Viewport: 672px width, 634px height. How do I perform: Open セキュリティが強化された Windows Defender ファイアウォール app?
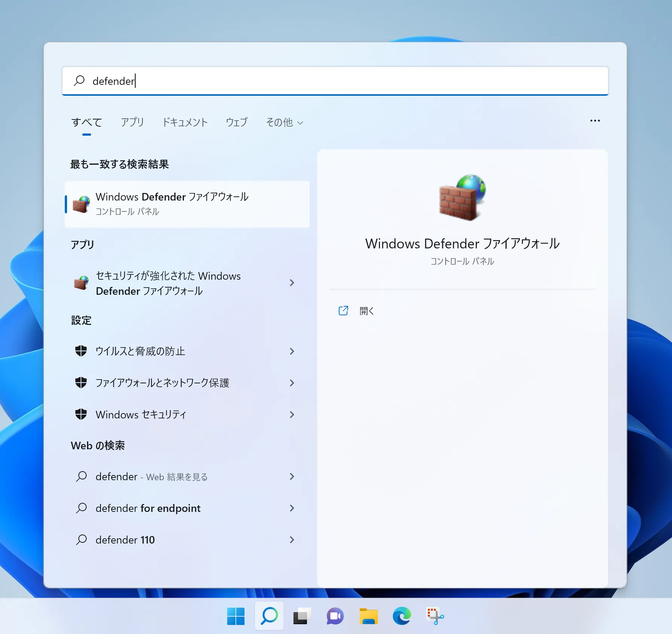coord(187,283)
